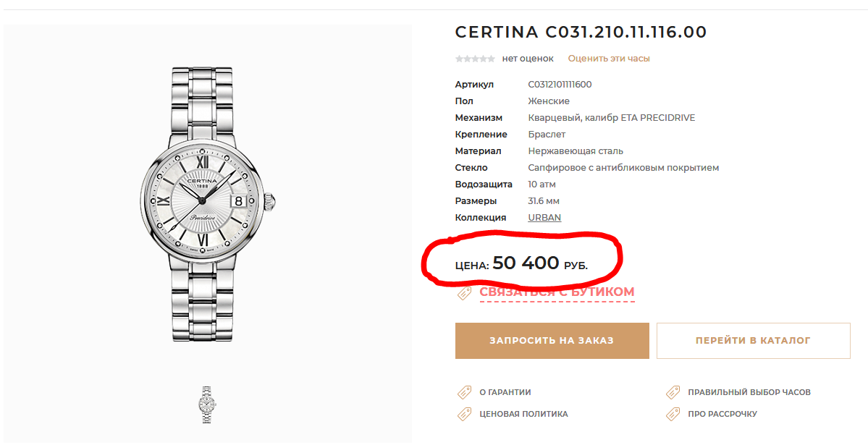The width and height of the screenshot is (868, 445).
Task: Open the Про рассрочку link
Action: tap(722, 414)
